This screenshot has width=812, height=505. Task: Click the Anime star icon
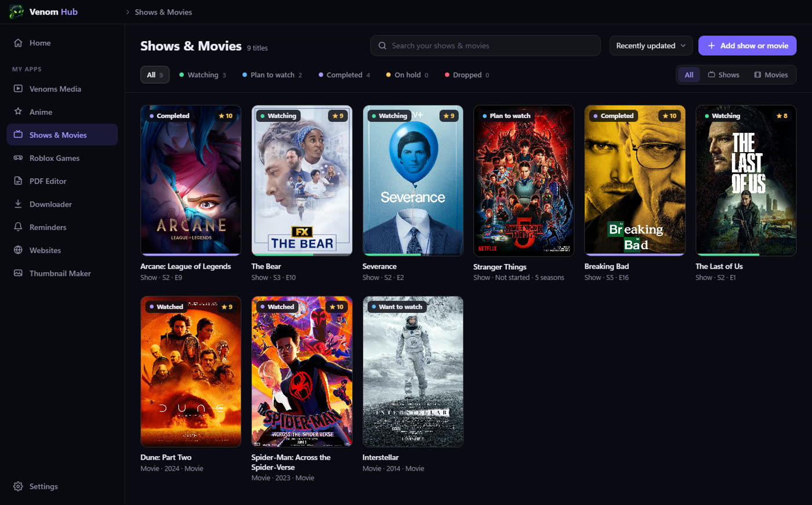tap(18, 111)
